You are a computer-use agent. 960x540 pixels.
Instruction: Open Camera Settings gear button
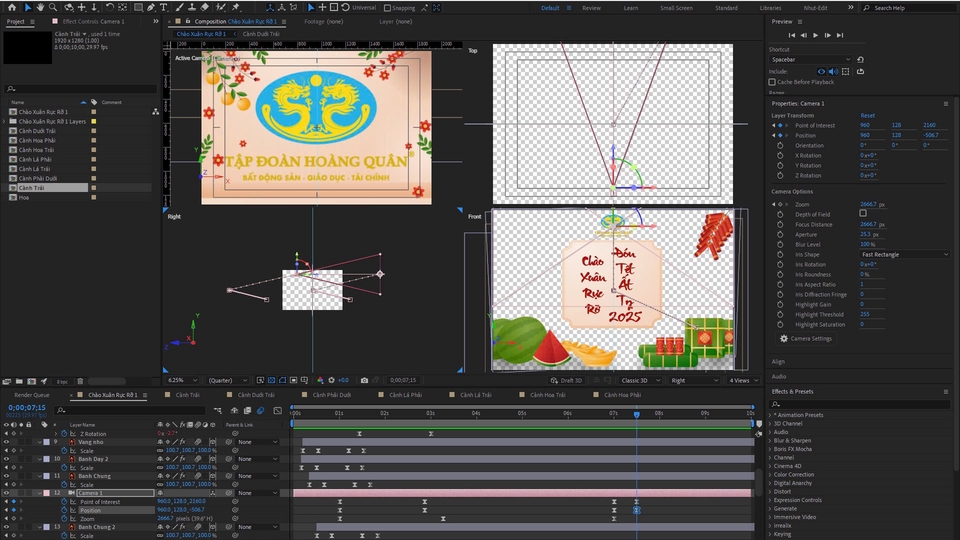click(806, 339)
